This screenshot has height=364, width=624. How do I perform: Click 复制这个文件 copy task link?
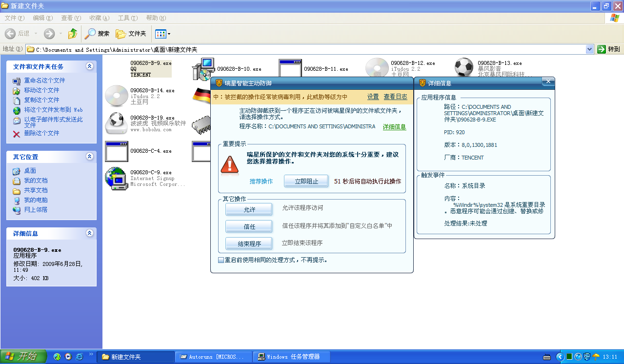(x=41, y=100)
